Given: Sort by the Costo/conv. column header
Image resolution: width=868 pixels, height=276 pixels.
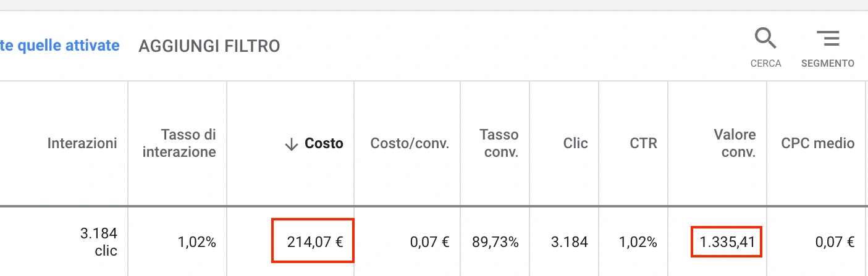Looking at the screenshot, I should [x=410, y=143].
